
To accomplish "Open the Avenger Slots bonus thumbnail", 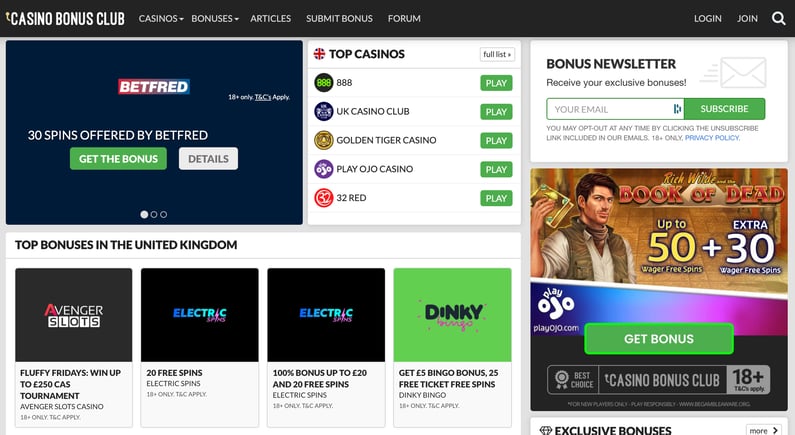I will coord(74,314).
